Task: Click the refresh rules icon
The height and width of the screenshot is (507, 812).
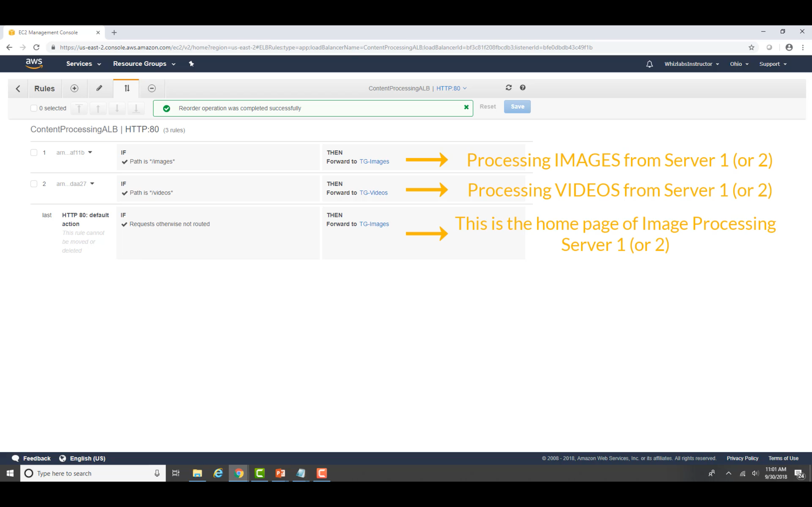Action: click(x=509, y=88)
